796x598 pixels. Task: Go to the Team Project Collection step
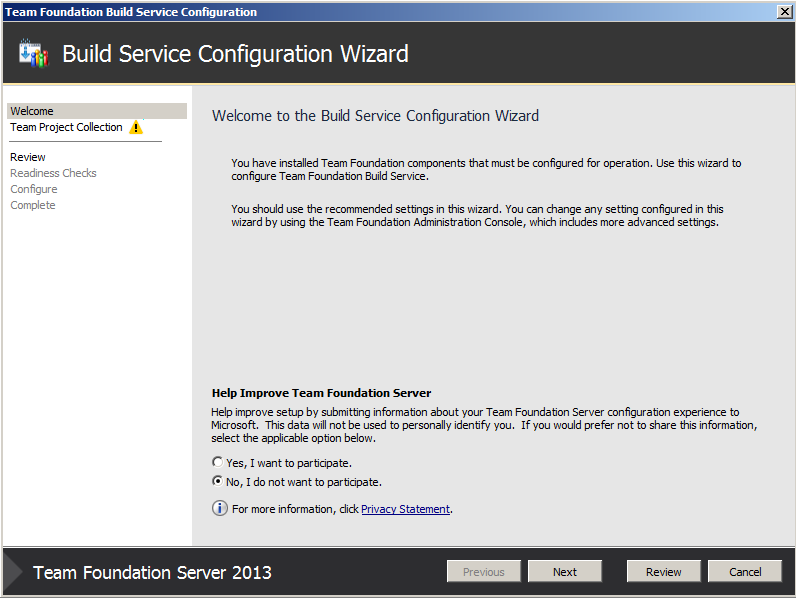pos(66,127)
